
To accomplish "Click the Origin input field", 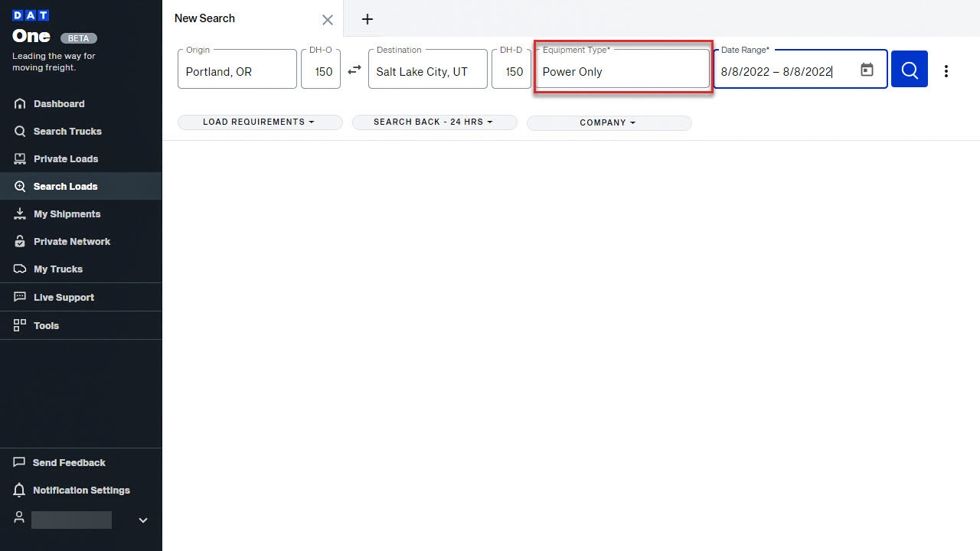I will point(237,71).
